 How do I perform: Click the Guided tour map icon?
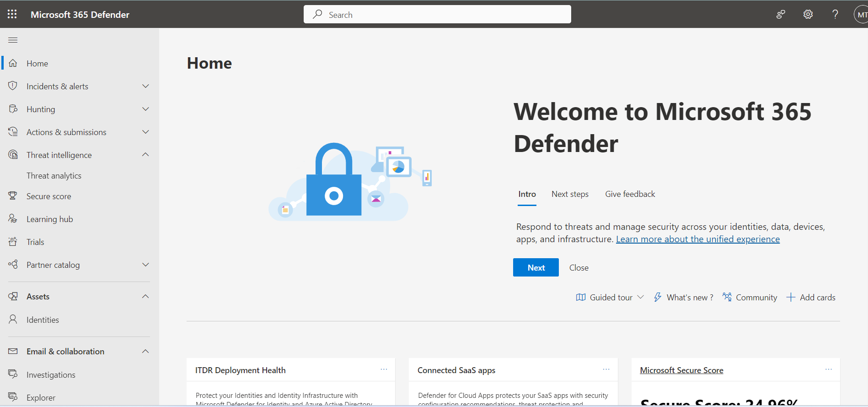(x=581, y=297)
